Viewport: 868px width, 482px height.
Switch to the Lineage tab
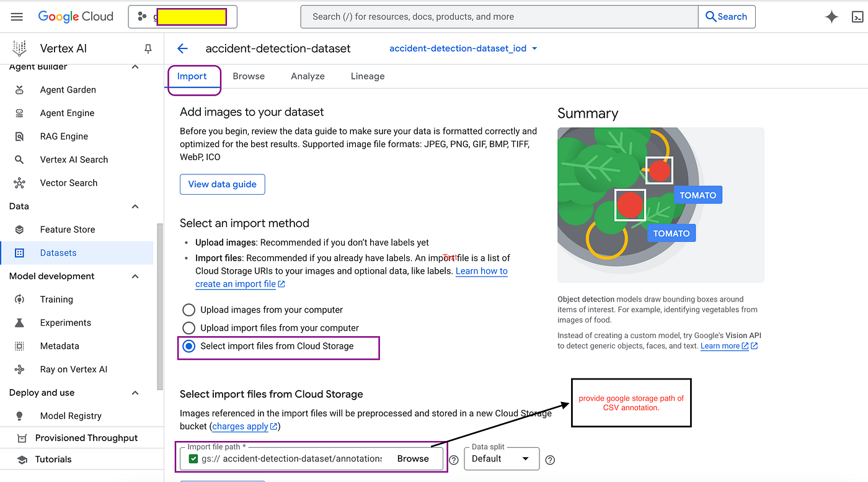point(368,76)
